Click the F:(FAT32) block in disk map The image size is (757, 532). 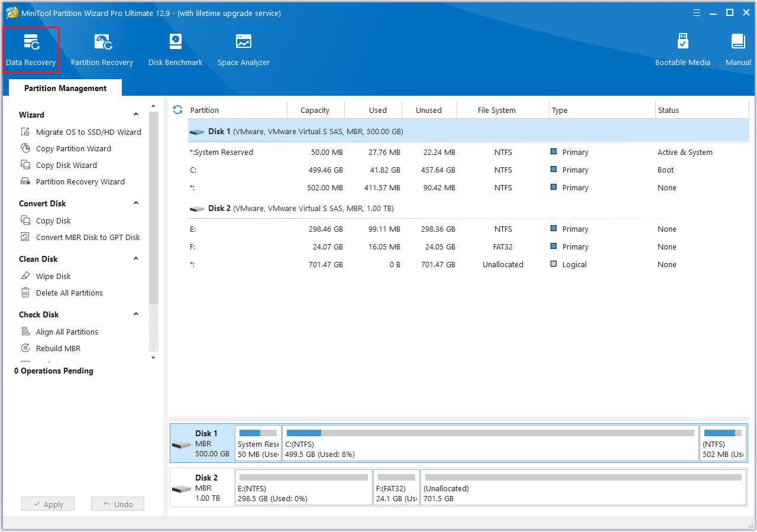pos(397,488)
